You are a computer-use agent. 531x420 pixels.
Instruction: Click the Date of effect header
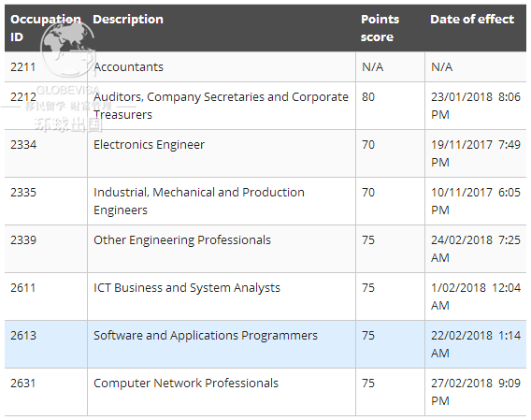click(472, 20)
